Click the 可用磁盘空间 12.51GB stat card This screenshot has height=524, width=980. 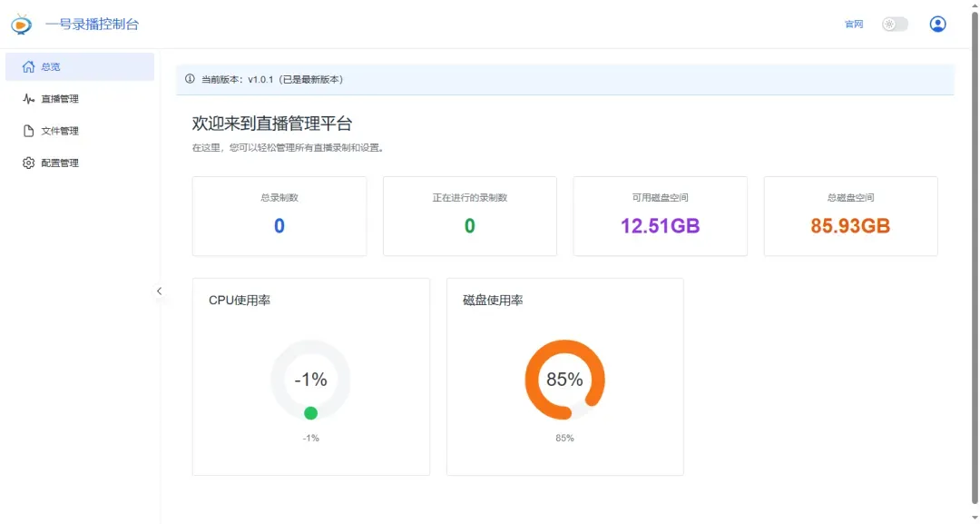pos(660,215)
